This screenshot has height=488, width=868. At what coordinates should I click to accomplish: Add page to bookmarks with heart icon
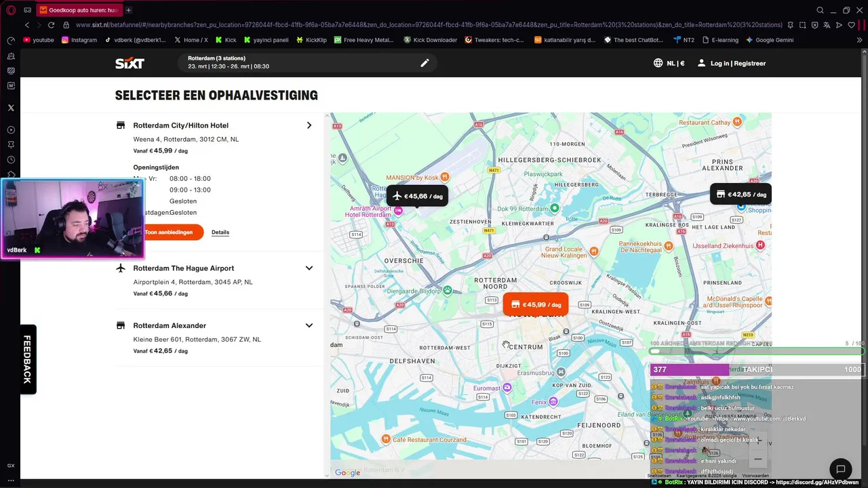click(x=851, y=25)
